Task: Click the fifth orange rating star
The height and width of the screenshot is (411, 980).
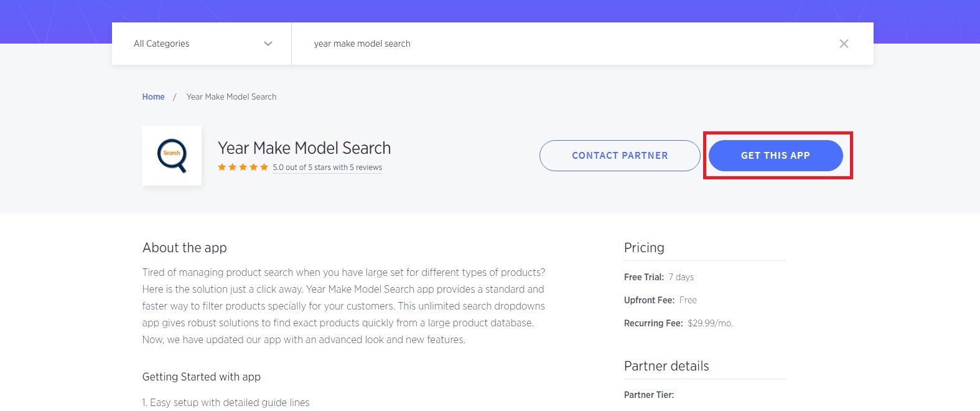Action: click(264, 168)
